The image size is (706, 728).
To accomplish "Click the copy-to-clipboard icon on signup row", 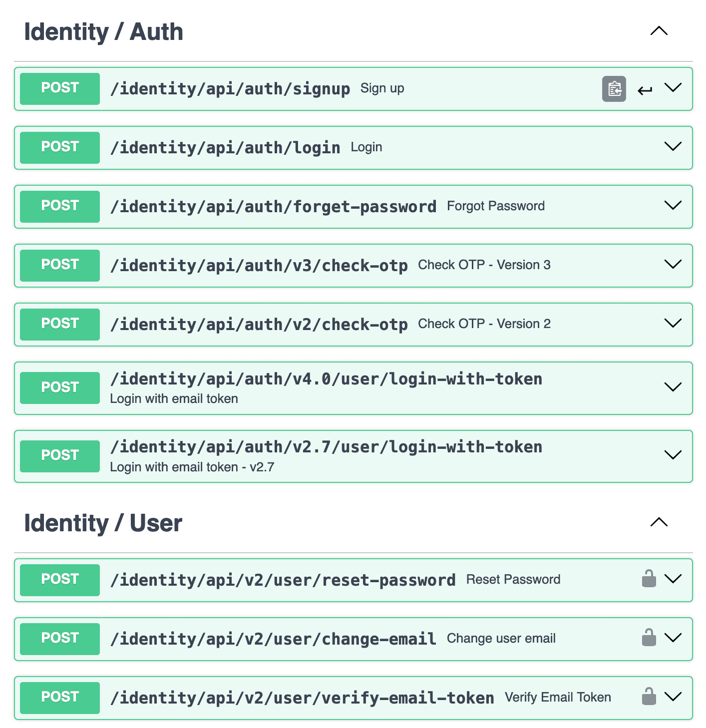I will point(614,89).
